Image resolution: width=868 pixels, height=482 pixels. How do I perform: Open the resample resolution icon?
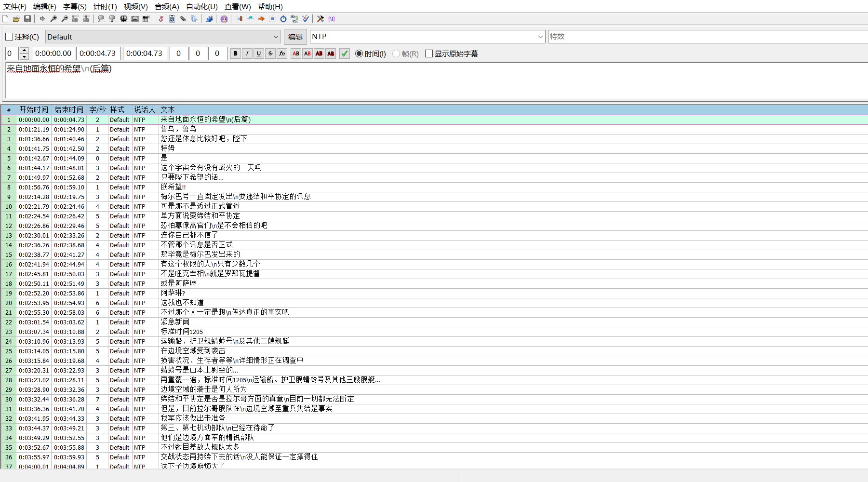272,19
